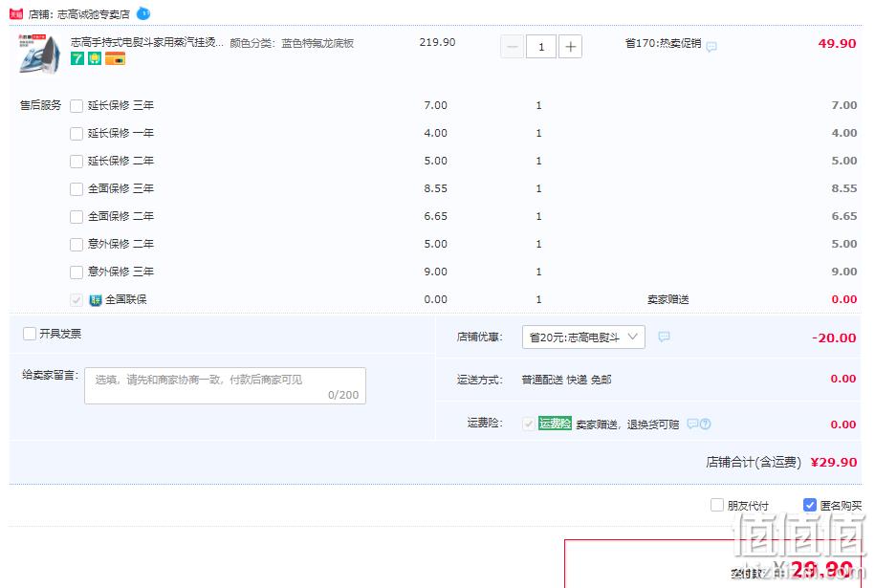This screenshot has height=588, width=875.
Task: Click the green 运费险 tag
Action: tap(555, 424)
